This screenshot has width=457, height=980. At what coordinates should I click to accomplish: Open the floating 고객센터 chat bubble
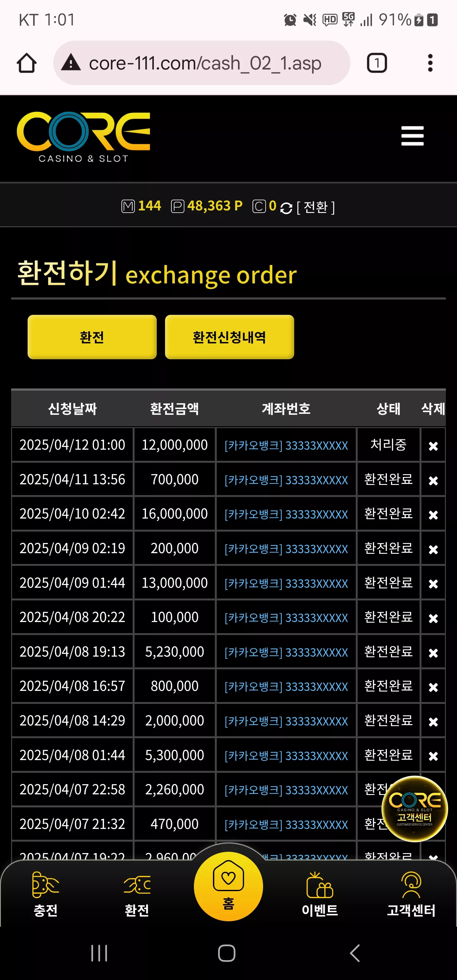tap(414, 808)
